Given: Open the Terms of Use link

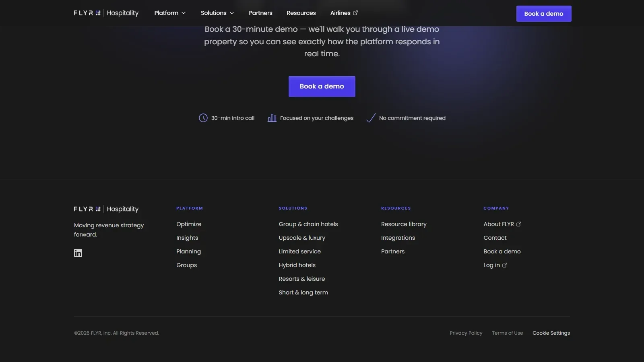Looking at the screenshot, I should pyautogui.click(x=508, y=333).
